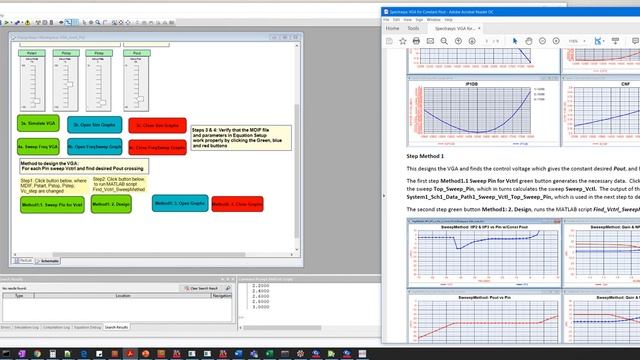Click the third slider handle under Pstep

pyautogui.click(x=102, y=102)
